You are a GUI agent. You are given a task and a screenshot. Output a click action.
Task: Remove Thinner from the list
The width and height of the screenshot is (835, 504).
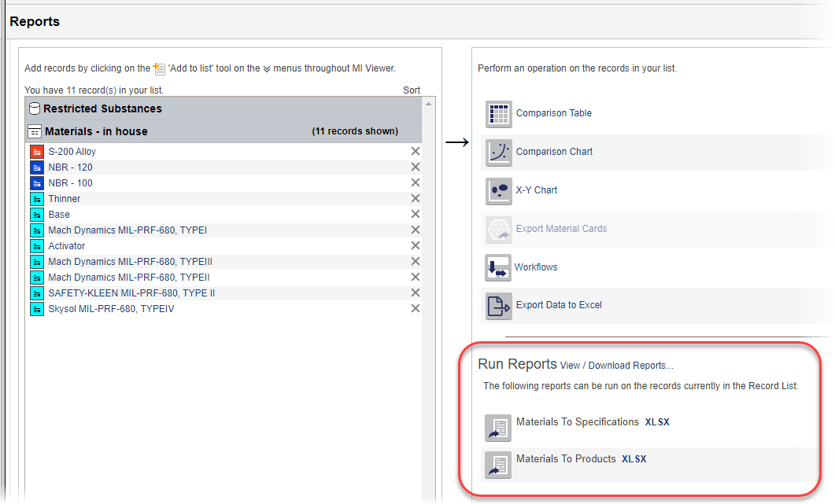pos(416,198)
